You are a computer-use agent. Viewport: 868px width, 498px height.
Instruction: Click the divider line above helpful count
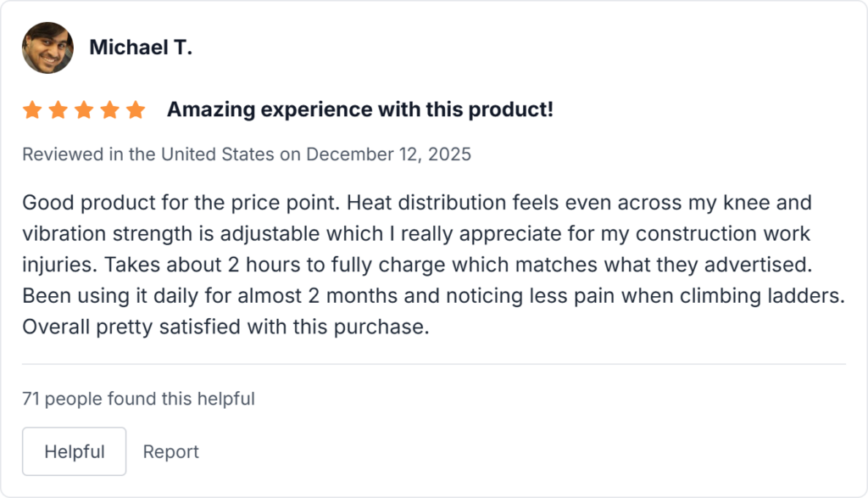click(x=433, y=364)
